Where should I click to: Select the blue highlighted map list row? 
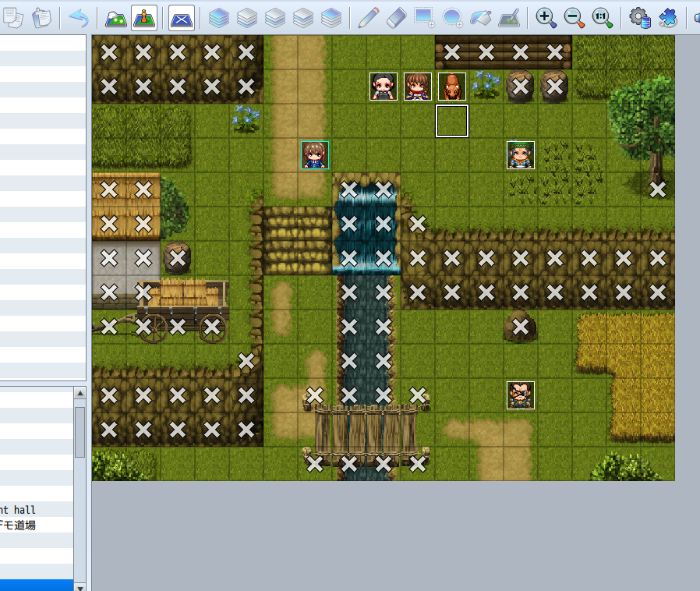[37, 586]
